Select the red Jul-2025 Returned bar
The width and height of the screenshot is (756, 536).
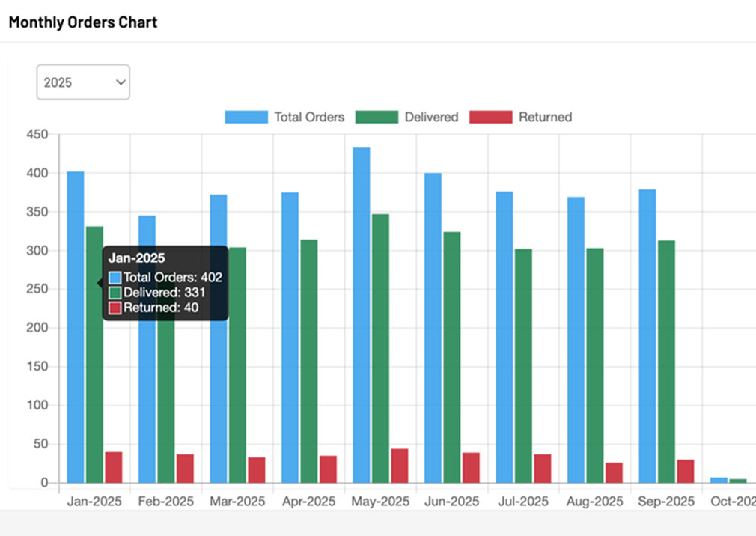tap(543, 469)
